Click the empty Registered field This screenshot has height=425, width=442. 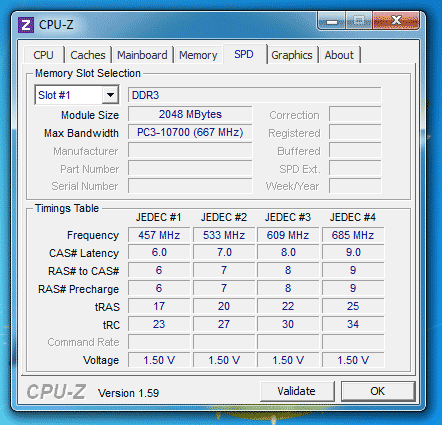pos(355,132)
